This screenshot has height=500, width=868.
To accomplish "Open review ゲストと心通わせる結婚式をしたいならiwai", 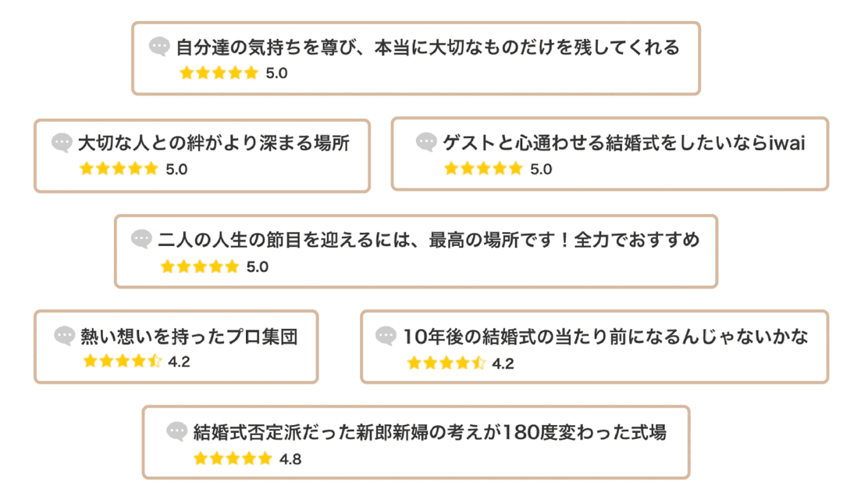I will (x=610, y=154).
